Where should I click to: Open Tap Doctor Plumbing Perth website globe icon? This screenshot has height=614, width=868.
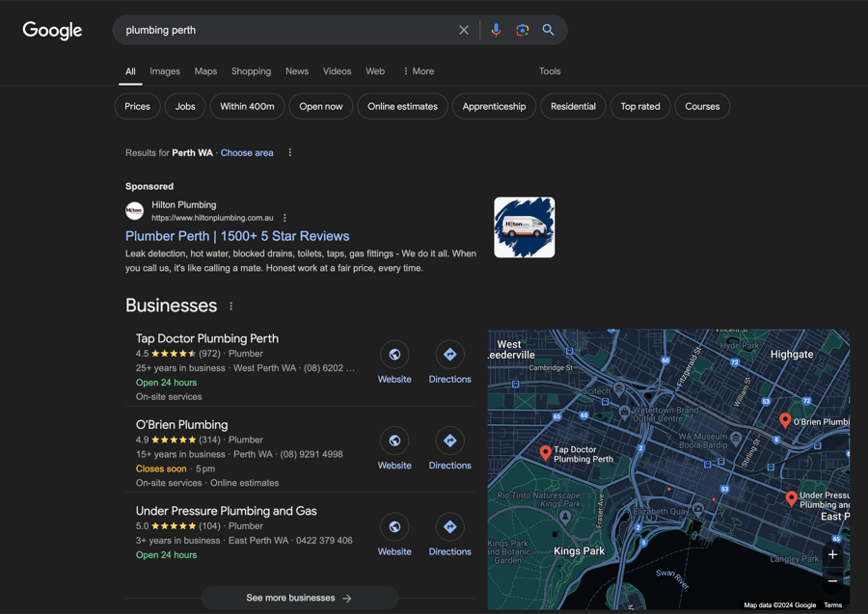394,355
